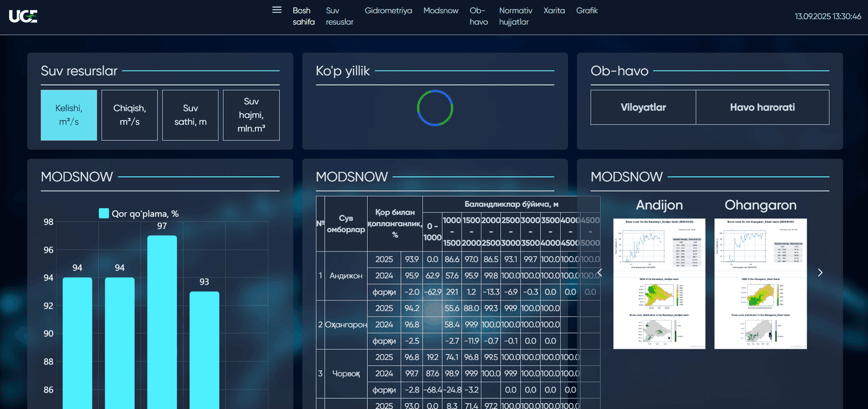This screenshot has height=409, width=868.
Task: Show next carousel slide arrow
Action: [x=820, y=273]
